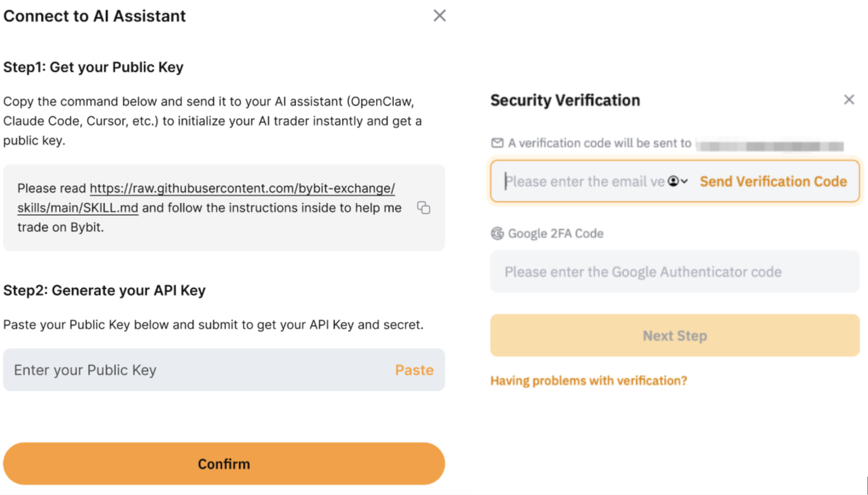
Task: Open the raw.githubusercontent.com bybit-exchange link
Action: 242,189
